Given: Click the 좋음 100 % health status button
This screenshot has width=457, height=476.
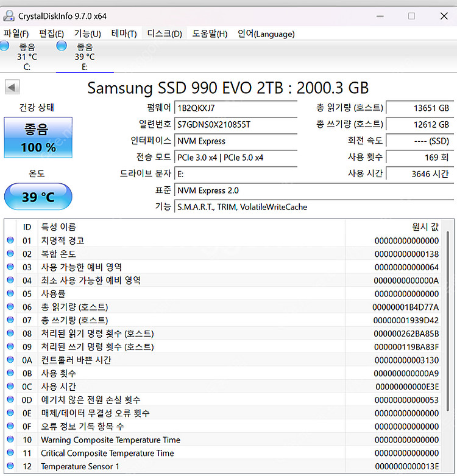Looking at the screenshot, I should 38,138.
